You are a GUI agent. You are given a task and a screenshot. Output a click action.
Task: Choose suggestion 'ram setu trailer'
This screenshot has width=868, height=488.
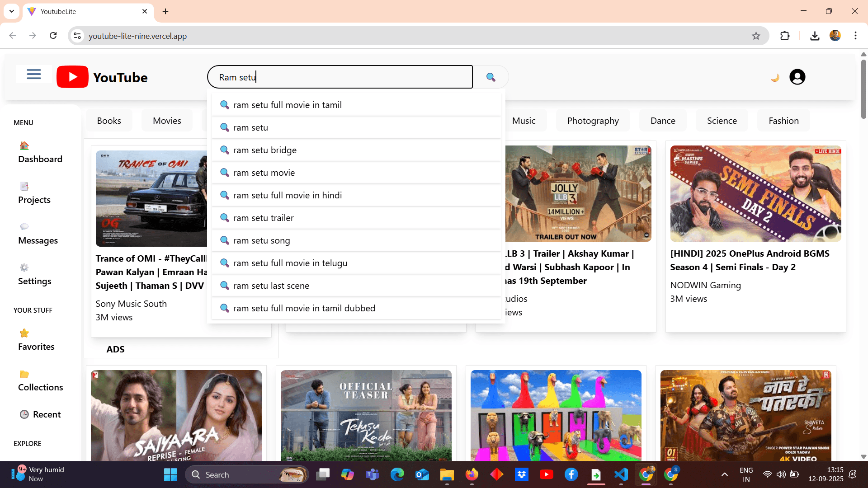tap(356, 218)
